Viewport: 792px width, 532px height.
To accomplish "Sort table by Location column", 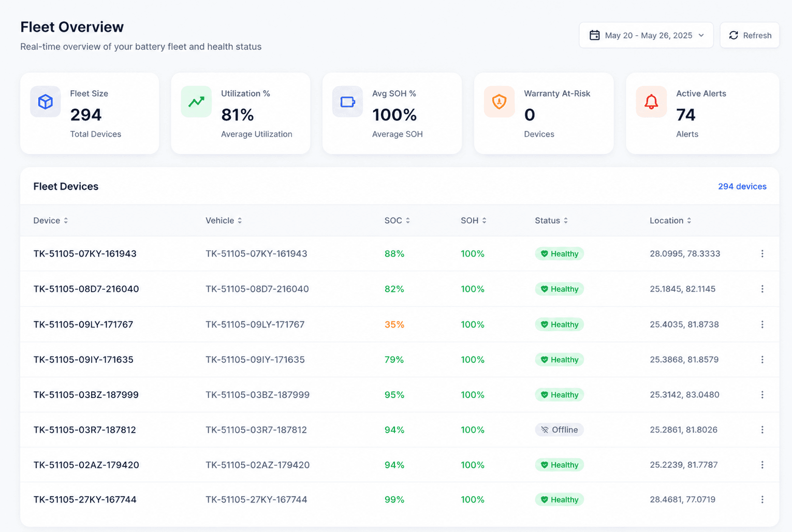I will [x=670, y=220].
